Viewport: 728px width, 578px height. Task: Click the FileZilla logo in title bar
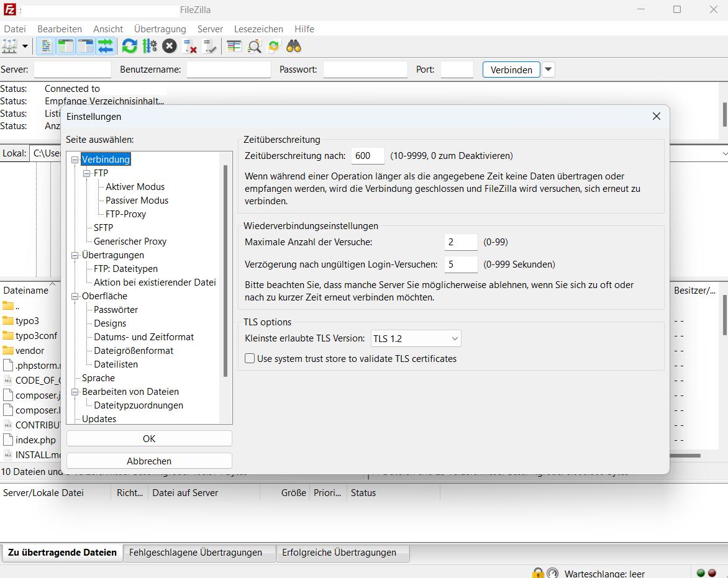tap(10, 9)
